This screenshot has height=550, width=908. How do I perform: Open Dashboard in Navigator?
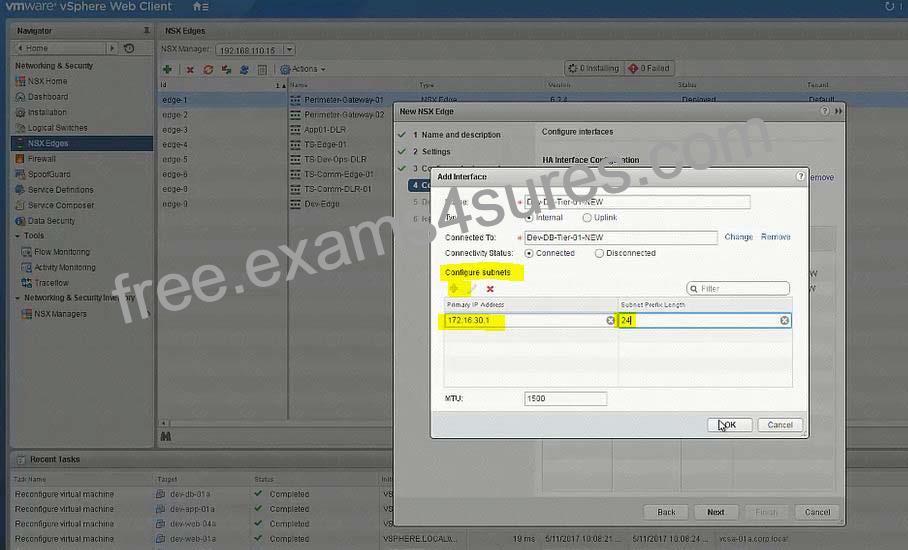coord(47,97)
